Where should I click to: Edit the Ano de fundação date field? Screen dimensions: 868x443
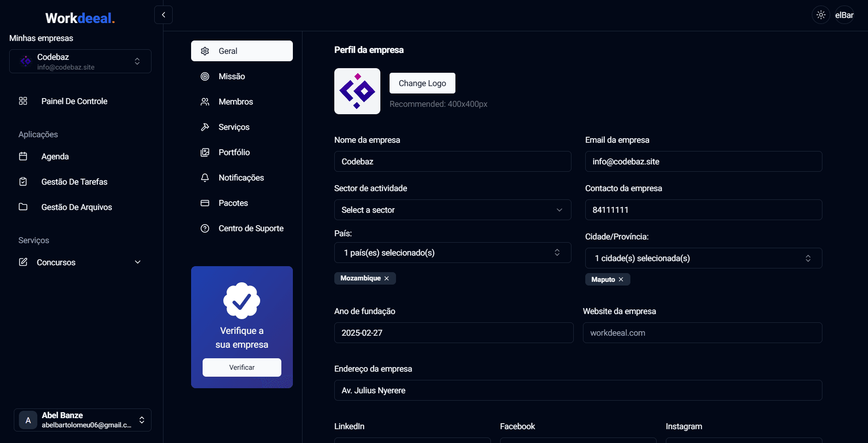454,333
